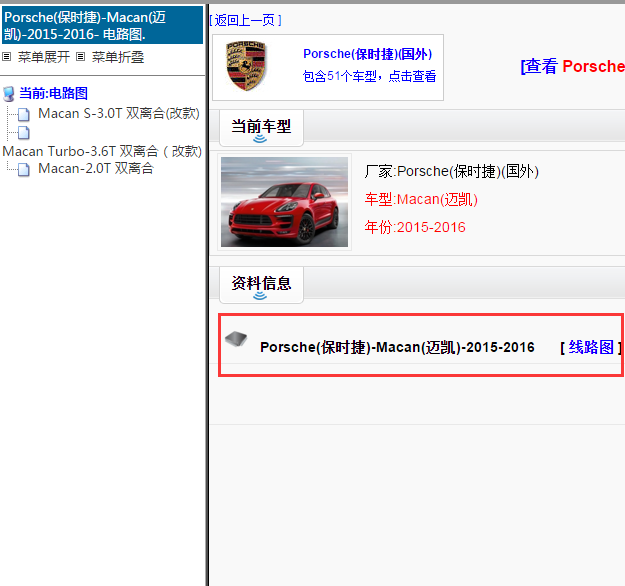
Task: Click page icon next to Macan S-3.0T
Action: (x=24, y=114)
